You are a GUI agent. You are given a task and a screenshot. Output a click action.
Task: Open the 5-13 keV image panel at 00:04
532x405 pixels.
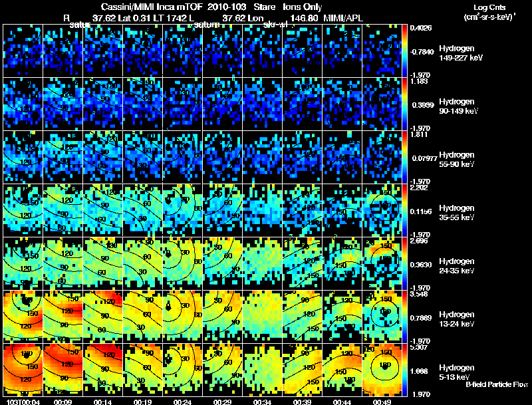coord(23,370)
